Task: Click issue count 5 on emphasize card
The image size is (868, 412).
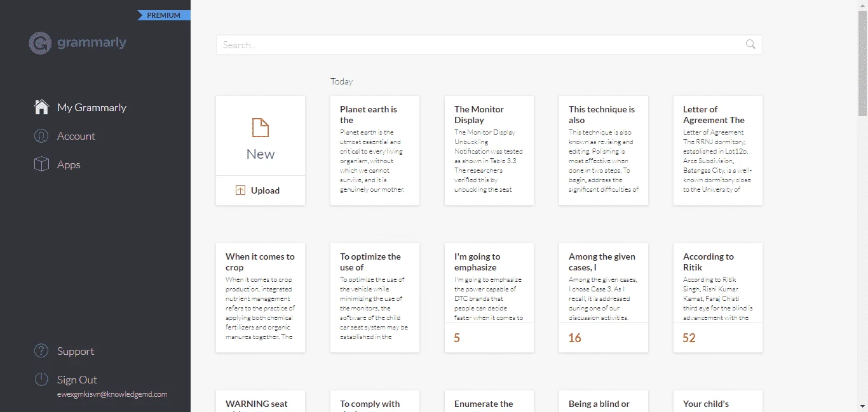Action: [x=457, y=338]
